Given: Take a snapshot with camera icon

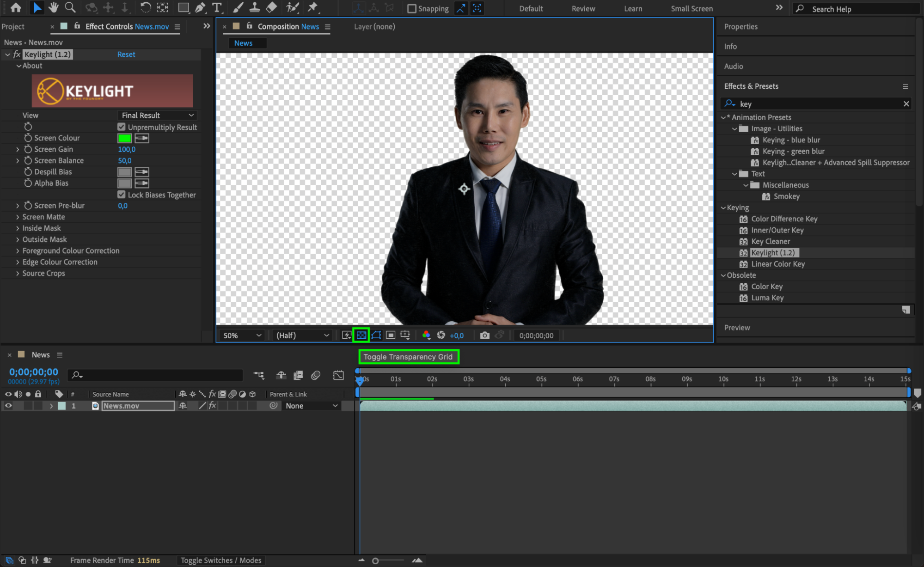Looking at the screenshot, I should [x=484, y=335].
